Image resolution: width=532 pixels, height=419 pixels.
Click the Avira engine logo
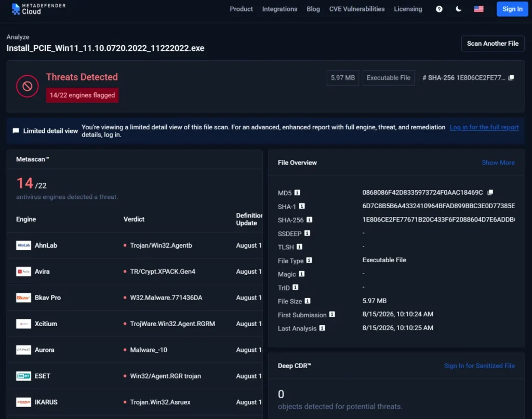23,272
